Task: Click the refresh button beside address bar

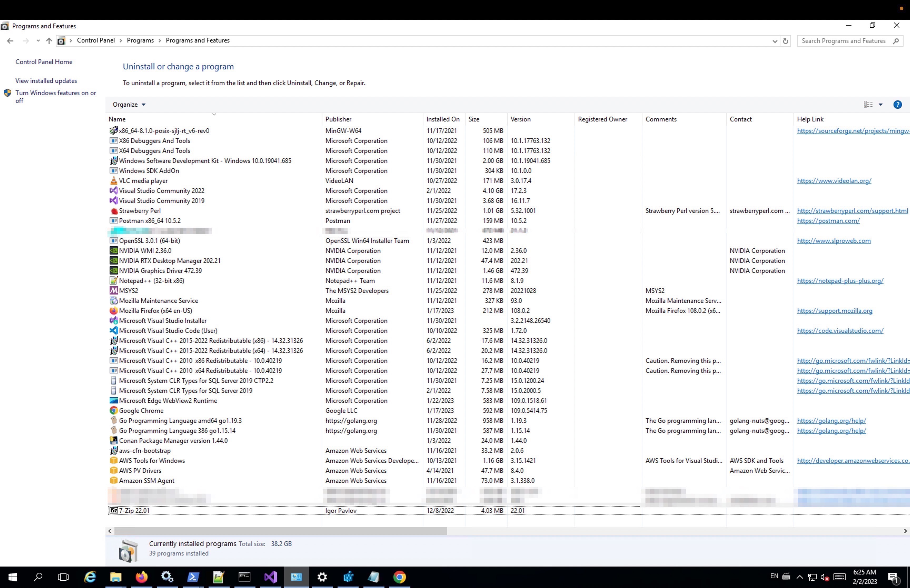Action: [785, 41]
